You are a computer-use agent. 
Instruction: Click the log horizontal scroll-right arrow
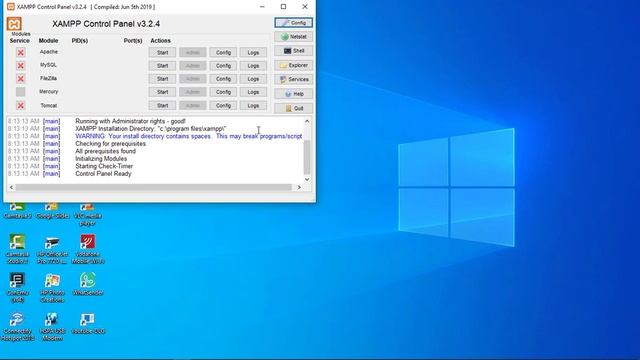click(x=299, y=187)
